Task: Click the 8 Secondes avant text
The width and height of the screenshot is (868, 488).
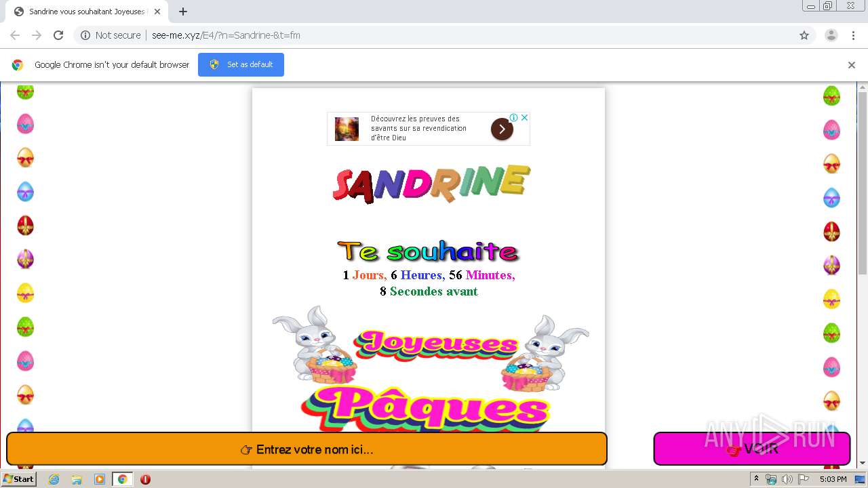Action: [429, 291]
